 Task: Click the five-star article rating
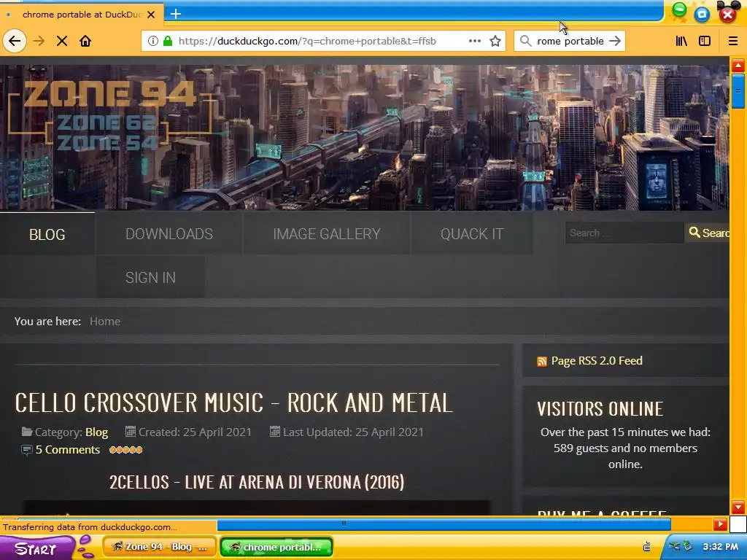(125, 450)
